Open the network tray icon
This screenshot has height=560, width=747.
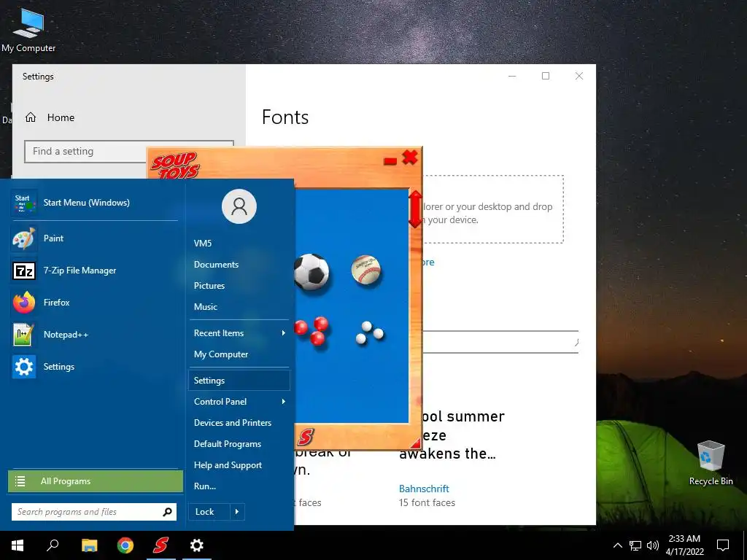(x=635, y=545)
